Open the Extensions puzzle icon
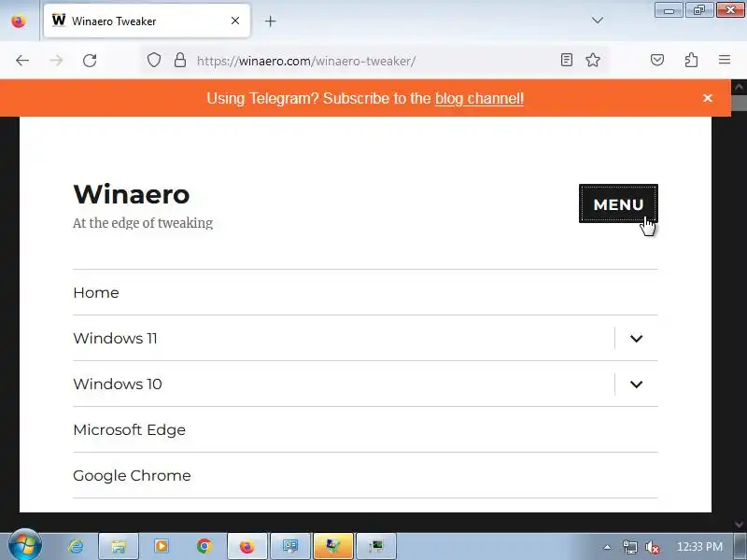 pyautogui.click(x=691, y=60)
